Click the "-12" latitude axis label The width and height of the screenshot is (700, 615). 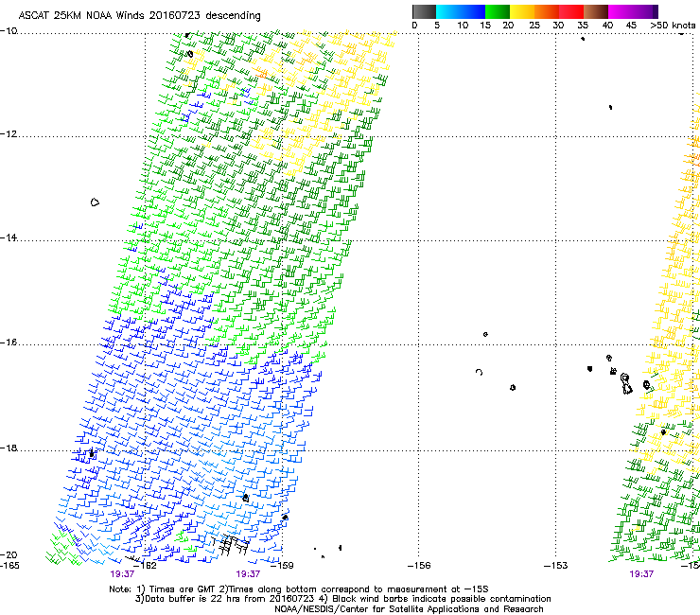click(9, 134)
